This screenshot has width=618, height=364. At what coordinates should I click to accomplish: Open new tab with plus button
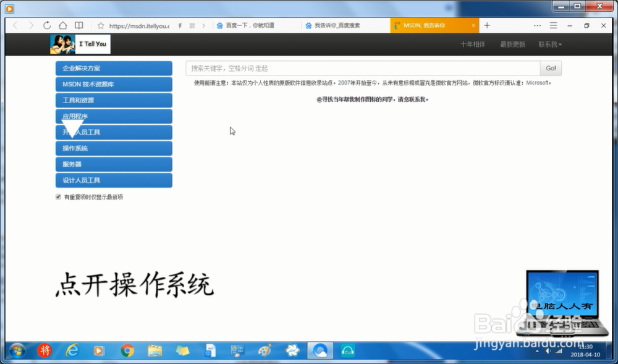point(487,25)
